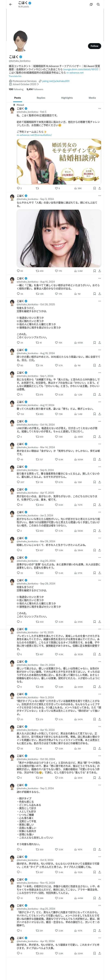Screen dimensions: 110x980
Task: Share the pinned Feb 5 post
Action: coord(99,188)
